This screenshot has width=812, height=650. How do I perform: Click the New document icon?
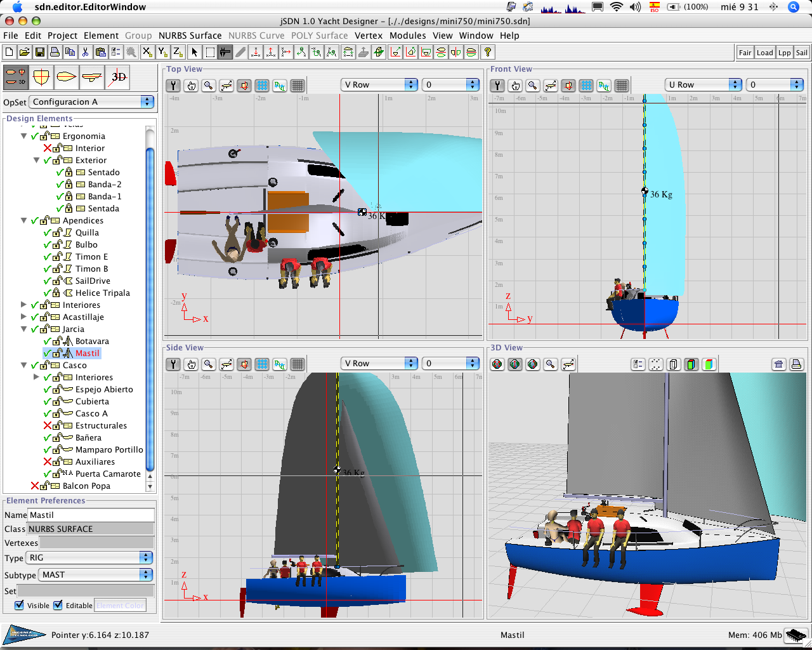[x=9, y=52]
